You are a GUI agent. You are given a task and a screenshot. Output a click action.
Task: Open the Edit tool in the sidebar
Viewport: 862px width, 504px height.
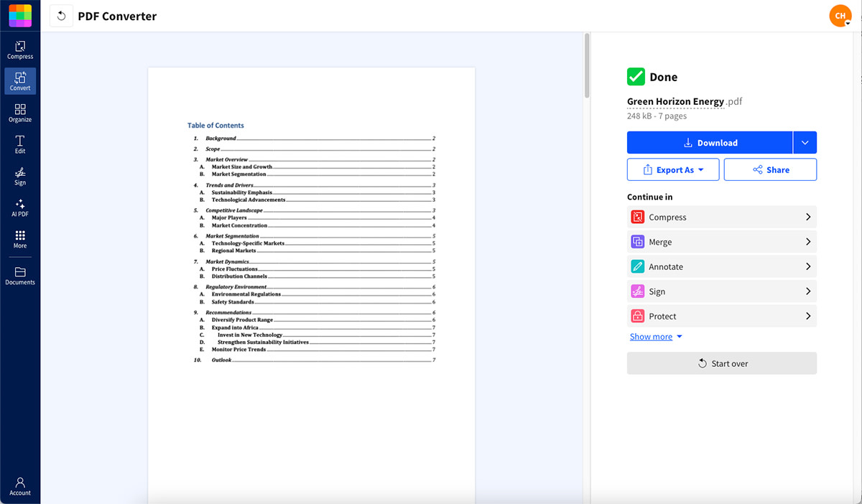[20, 144]
